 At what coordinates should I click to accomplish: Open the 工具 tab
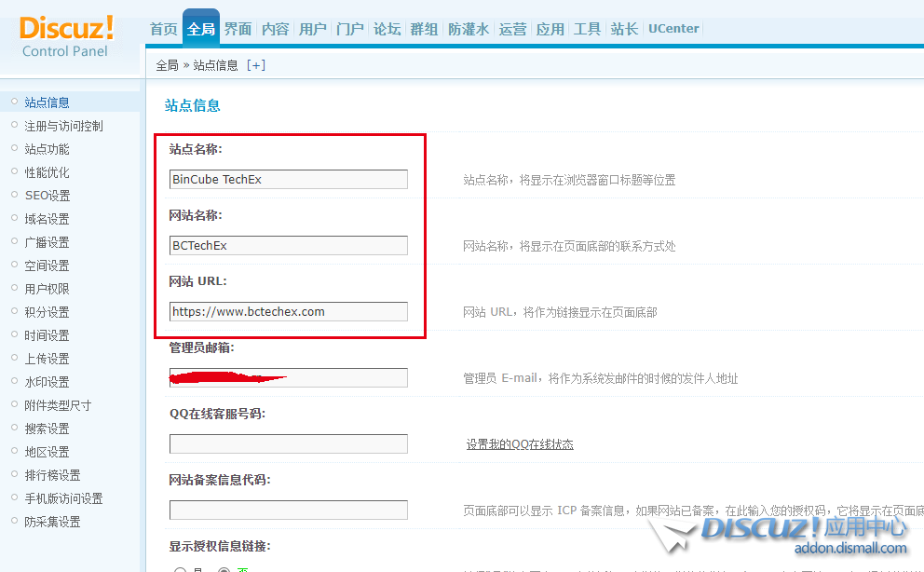[x=587, y=29]
